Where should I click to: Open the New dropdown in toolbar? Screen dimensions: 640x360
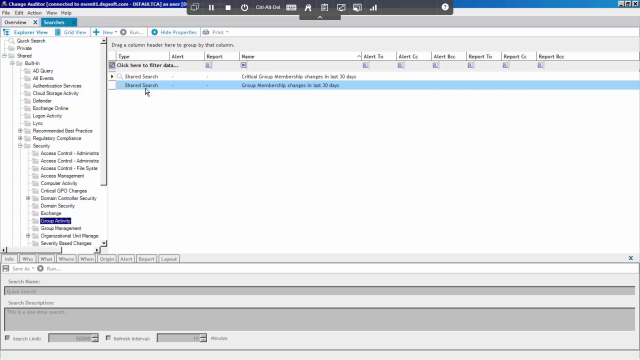click(105, 32)
